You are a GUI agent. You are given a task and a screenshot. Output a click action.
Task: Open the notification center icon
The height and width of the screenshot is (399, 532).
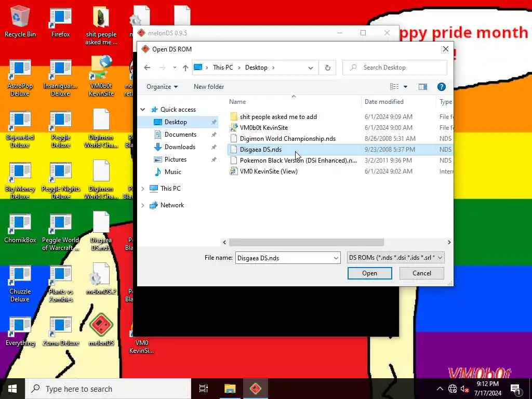click(x=515, y=389)
